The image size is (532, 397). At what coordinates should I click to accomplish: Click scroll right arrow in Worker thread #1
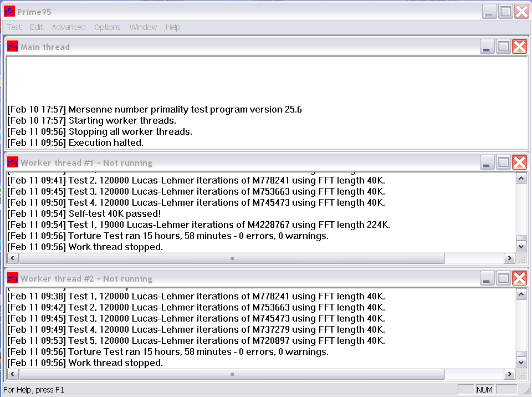pyautogui.click(x=509, y=258)
